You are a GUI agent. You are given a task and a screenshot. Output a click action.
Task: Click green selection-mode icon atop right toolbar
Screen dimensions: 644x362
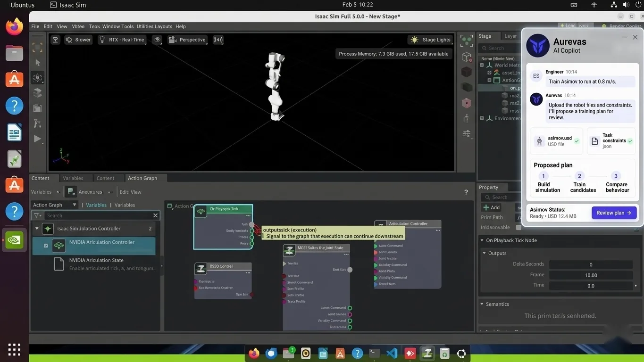click(x=467, y=41)
